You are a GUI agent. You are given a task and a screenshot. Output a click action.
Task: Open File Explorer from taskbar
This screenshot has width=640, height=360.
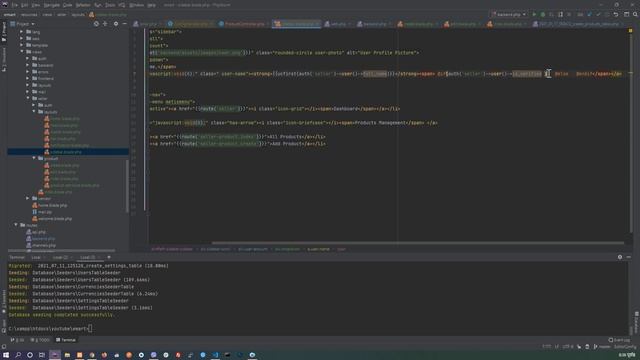[67, 355]
